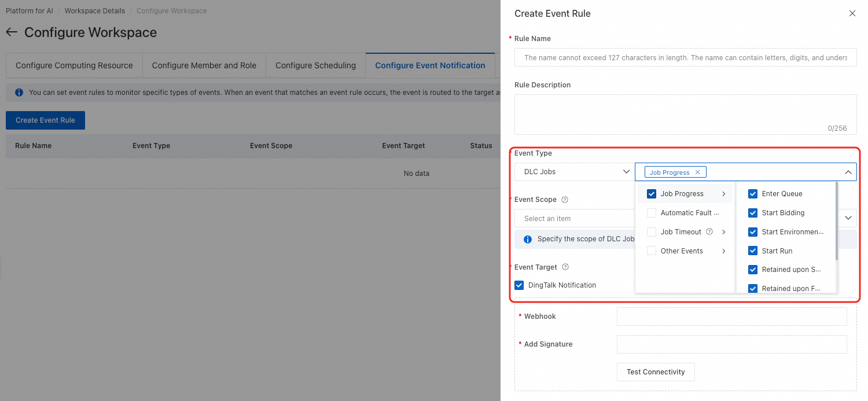This screenshot has height=401, width=868.
Task: Click the No data table message
Action: tap(417, 174)
